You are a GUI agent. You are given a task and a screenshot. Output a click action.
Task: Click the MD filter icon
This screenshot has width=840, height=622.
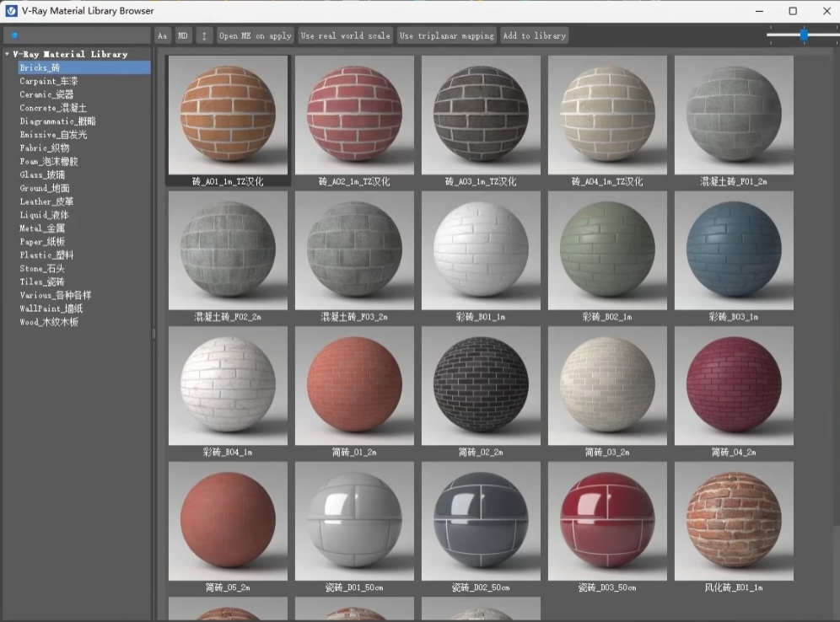(x=182, y=35)
